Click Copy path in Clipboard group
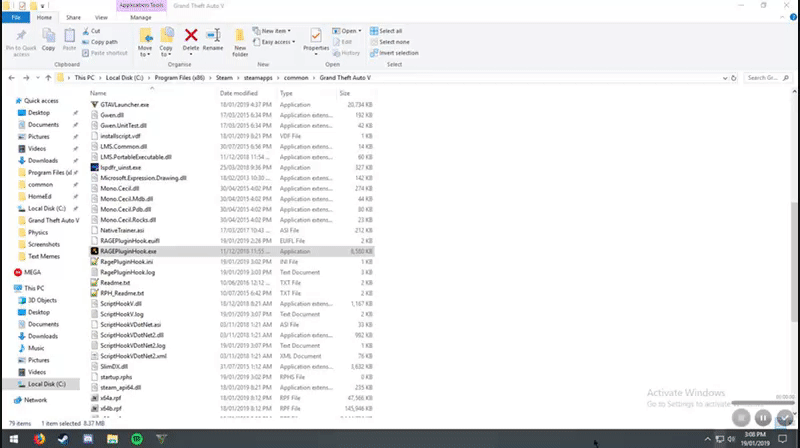This screenshot has width=800, height=448. click(100, 42)
